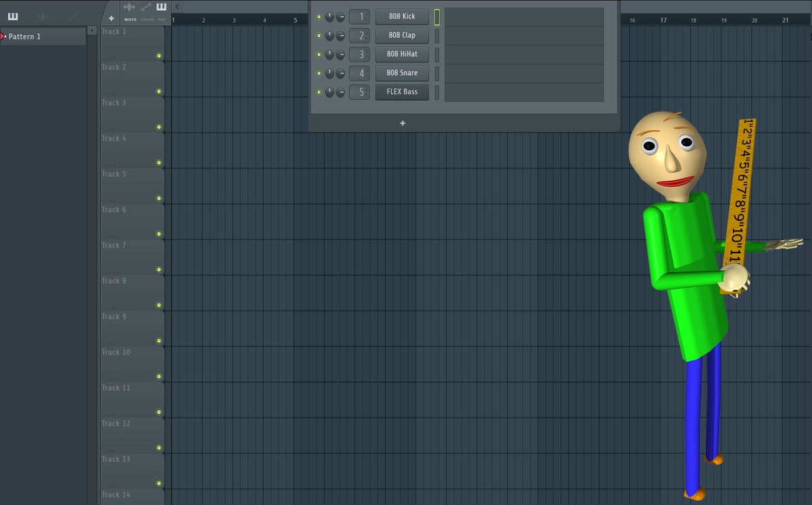The image size is (812, 505).
Task: Mute the 808 Kick channel
Action: (x=319, y=16)
